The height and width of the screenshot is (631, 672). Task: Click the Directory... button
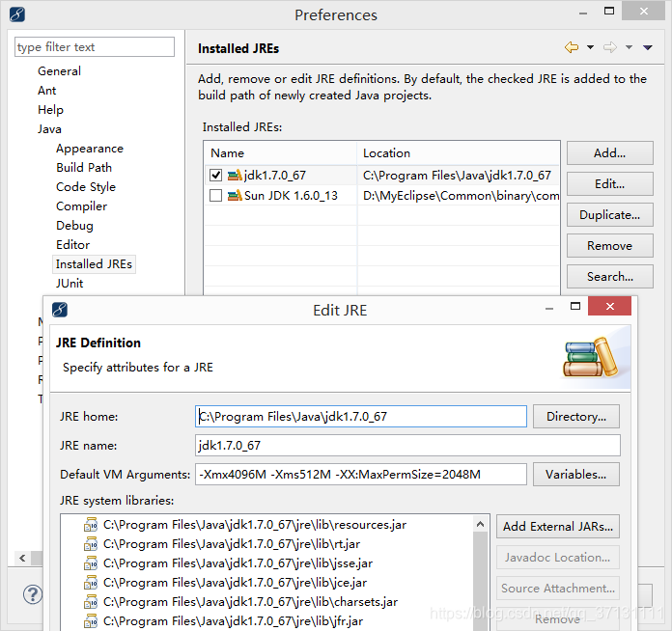tap(576, 416)
